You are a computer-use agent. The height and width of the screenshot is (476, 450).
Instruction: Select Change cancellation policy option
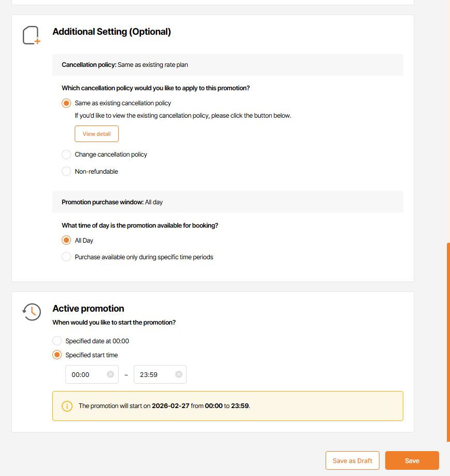[66, 155]
